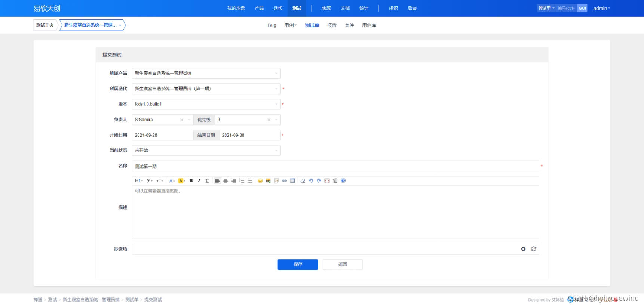Clear the S:Samira owner selection
644x306 pixels.
(182, 120)
